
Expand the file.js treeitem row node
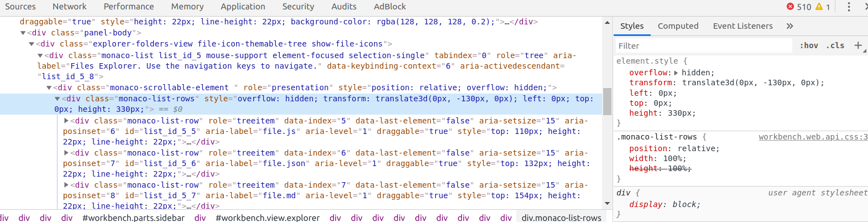point(66,121)
